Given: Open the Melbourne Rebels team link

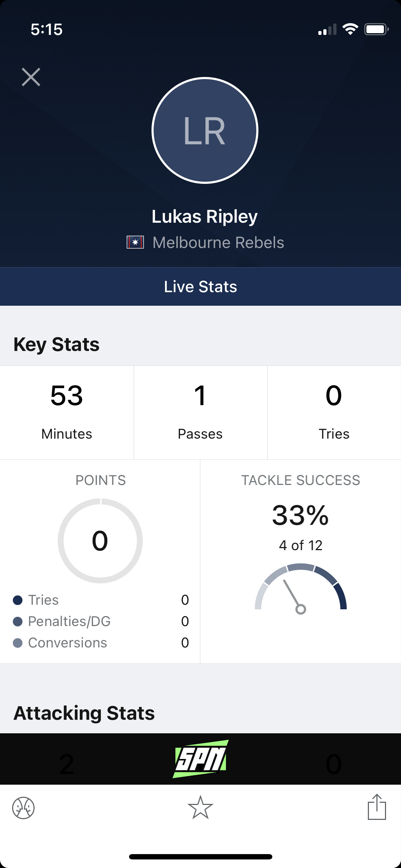Looking at the screenshot, I should click(218, 242).
